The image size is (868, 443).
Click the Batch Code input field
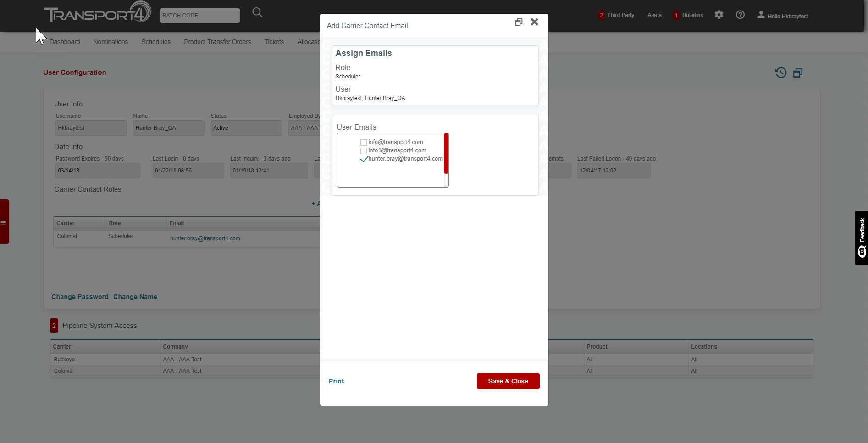click(x=200, y=16)
